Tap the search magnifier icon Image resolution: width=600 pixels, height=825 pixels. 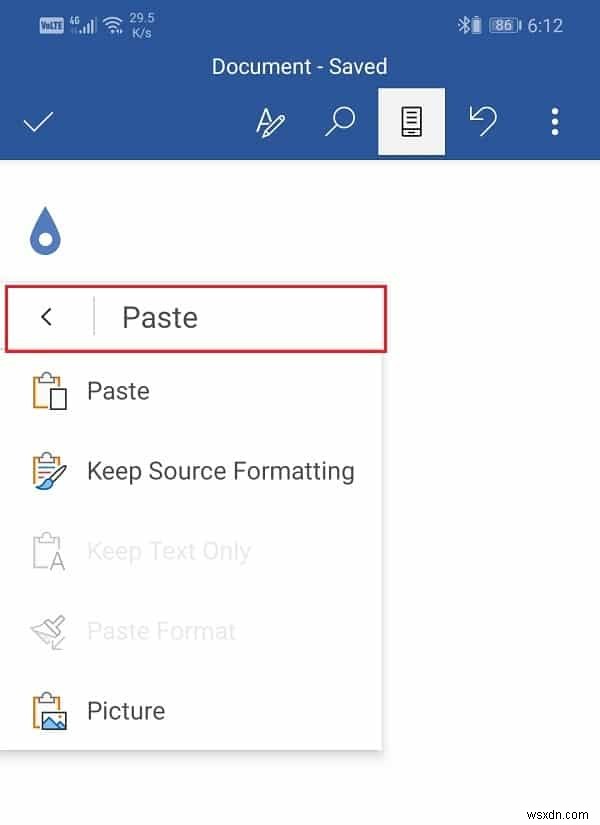340,122
